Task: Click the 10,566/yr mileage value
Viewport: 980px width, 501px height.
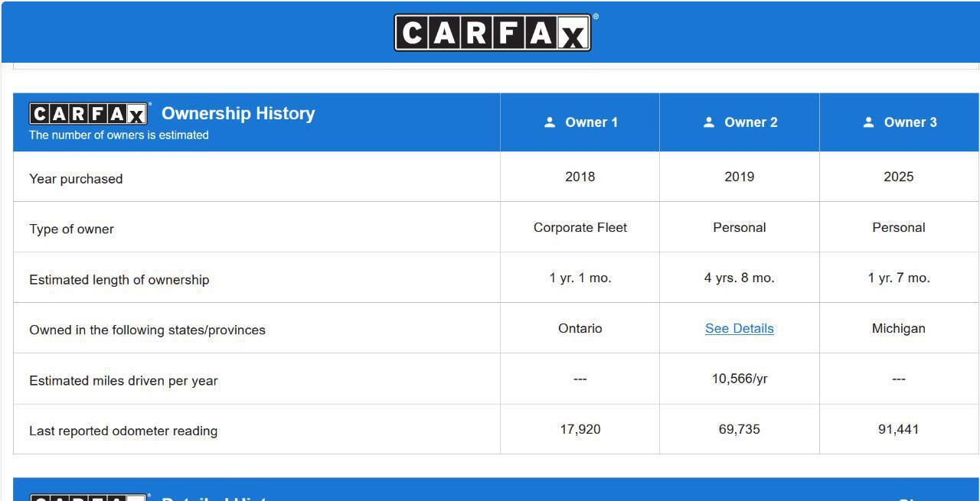Action: (x=740, y=379)
